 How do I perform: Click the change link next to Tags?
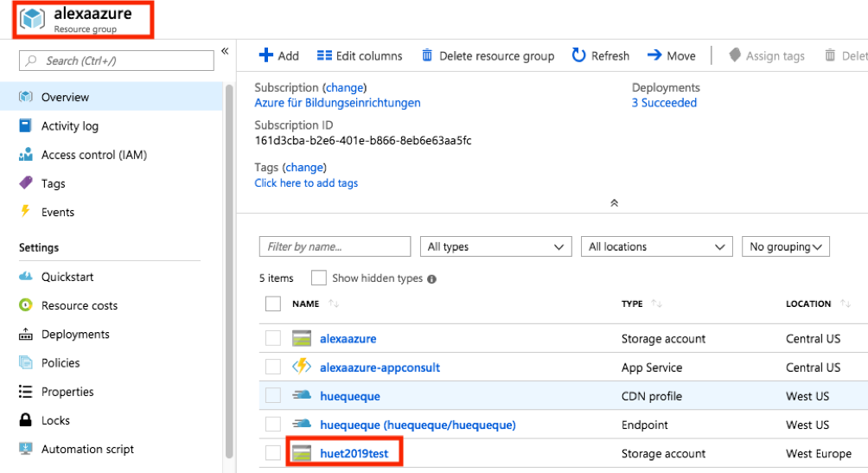click(304, 167)
